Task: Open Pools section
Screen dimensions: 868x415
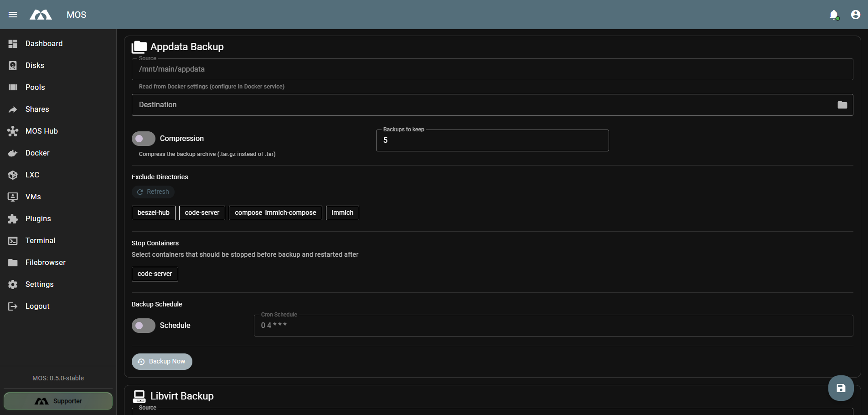Action: pos(35,88)
